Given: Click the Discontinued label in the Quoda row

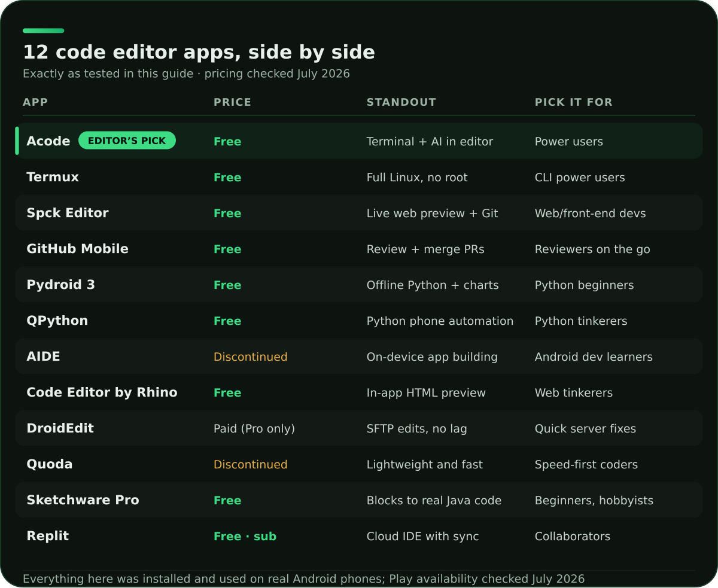Looking at the screenshot, I should pos(250,465).
